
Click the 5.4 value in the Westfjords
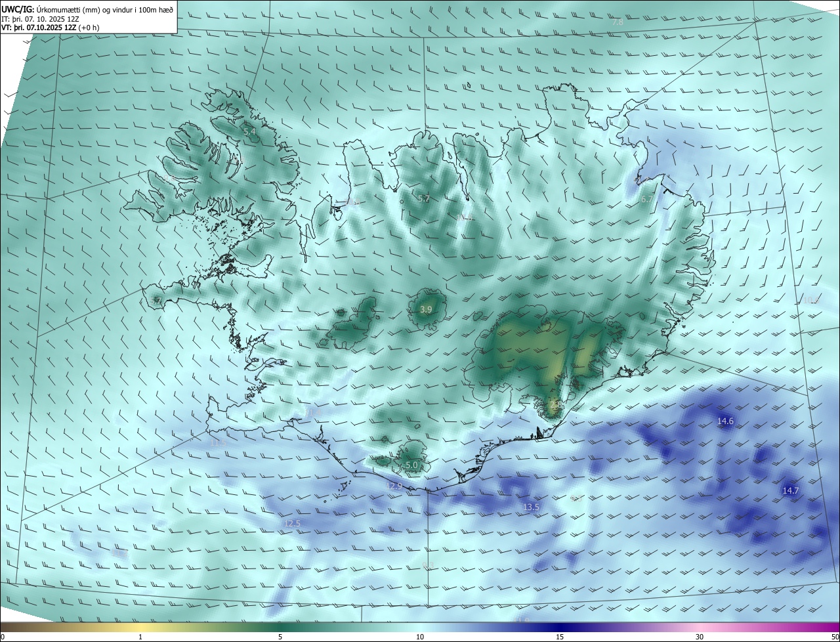click(249, 132)
